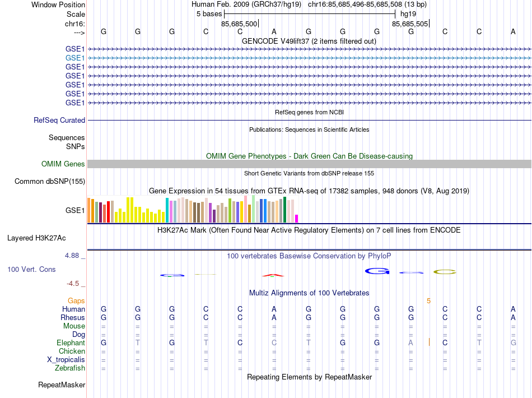Click the A base in Elephant row

(410, 343)
